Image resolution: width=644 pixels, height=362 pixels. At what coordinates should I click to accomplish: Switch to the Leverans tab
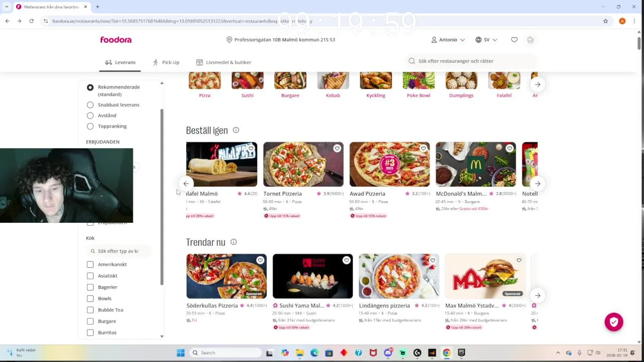(x=120, y=62)
